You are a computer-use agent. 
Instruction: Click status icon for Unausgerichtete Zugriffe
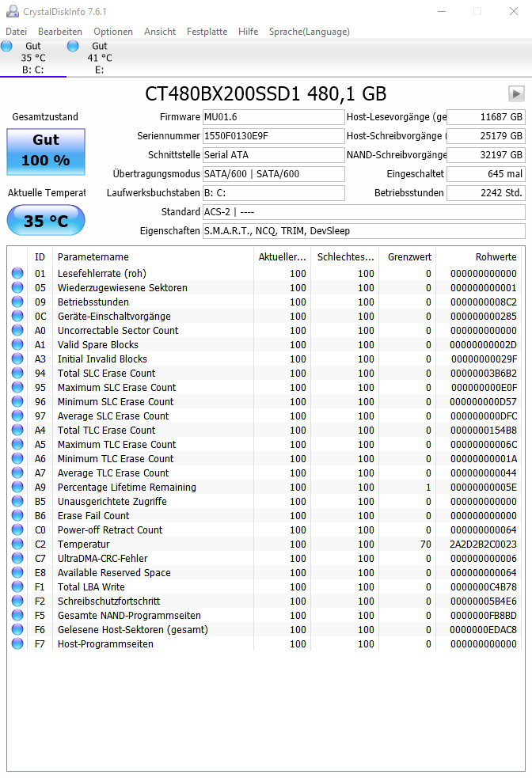point(17,501)
